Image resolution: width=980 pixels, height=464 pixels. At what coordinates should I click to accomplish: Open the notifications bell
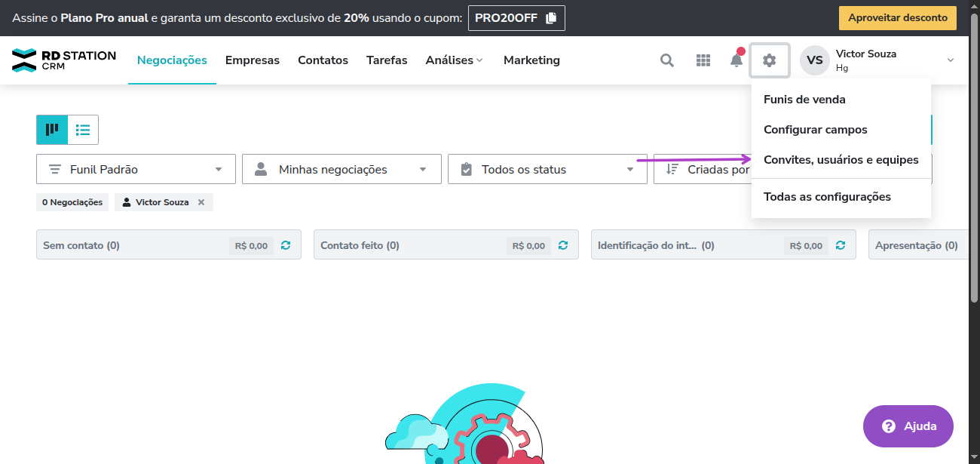coord(737,60)
